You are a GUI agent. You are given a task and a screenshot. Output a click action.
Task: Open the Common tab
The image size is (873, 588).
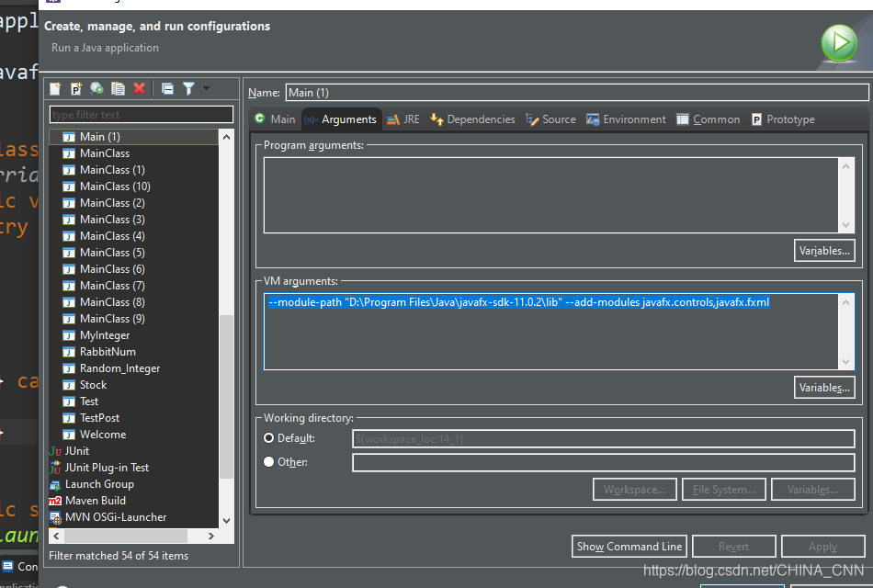709,119
